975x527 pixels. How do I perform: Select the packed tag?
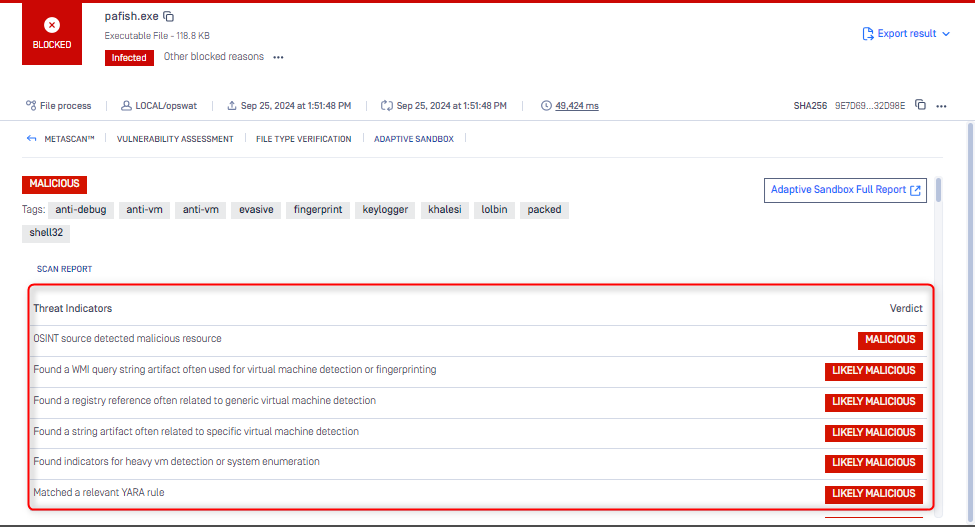544,210
